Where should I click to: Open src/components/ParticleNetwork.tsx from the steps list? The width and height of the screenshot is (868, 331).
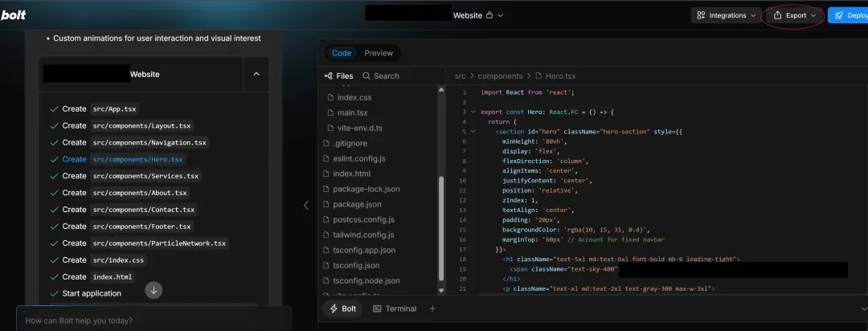[159, 243]
